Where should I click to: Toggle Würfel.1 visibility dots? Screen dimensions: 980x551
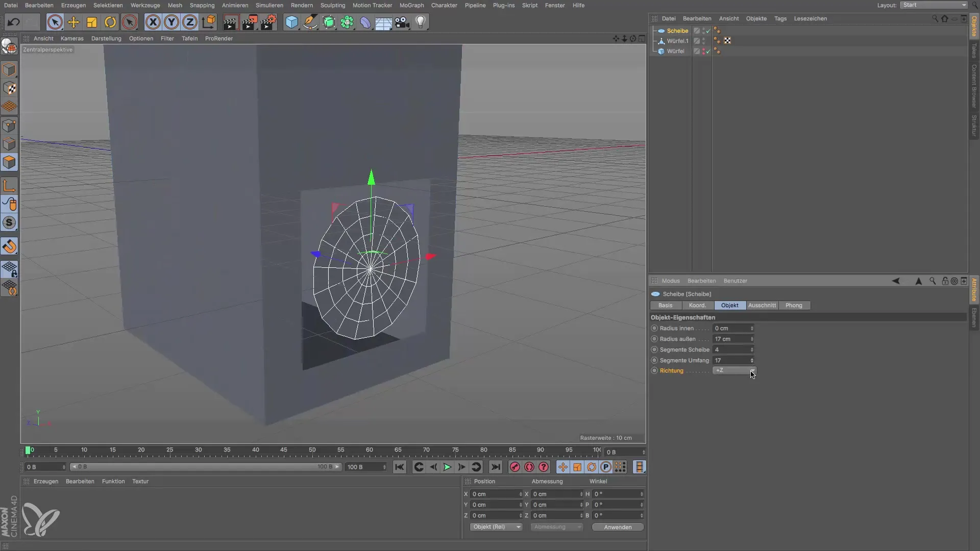pyautogui.click(x=704, y=41)
